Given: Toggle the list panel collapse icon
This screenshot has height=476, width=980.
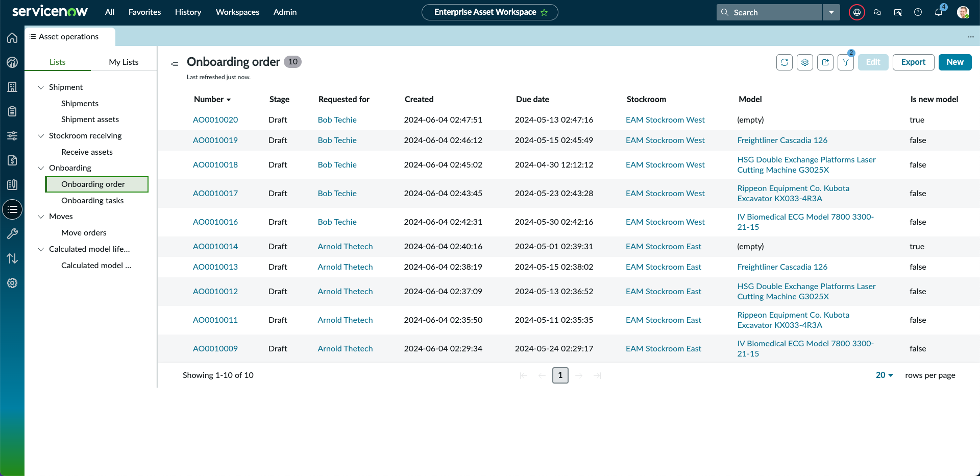Looking at the screenshot, I should point(175,64).
